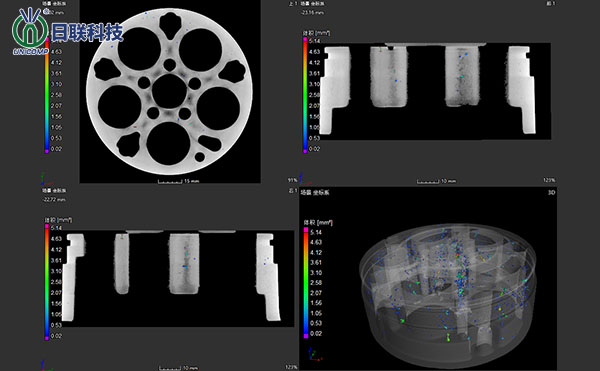Click the -23.16 mm slice position label
The image size is (600, 371).
[x=312, y=13]
